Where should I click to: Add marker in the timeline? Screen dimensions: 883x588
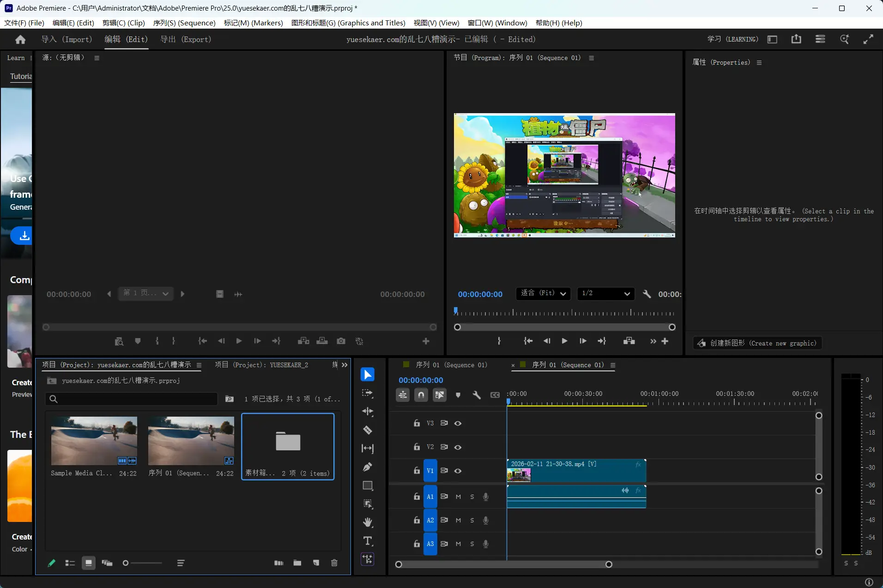458,395
